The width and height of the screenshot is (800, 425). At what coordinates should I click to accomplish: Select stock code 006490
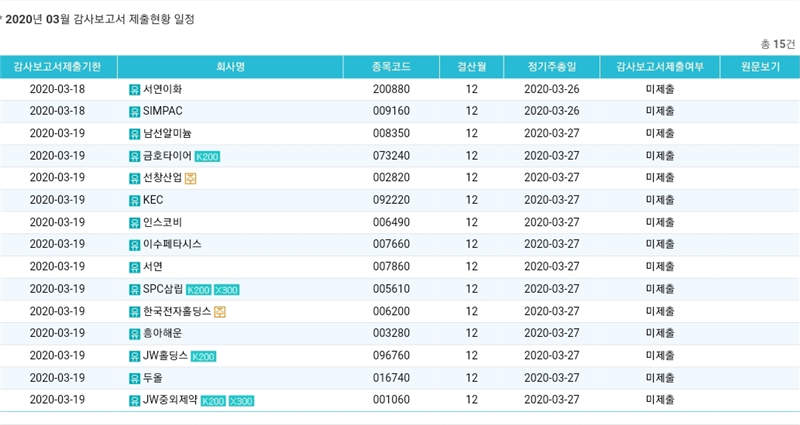[x=391, y=222]
